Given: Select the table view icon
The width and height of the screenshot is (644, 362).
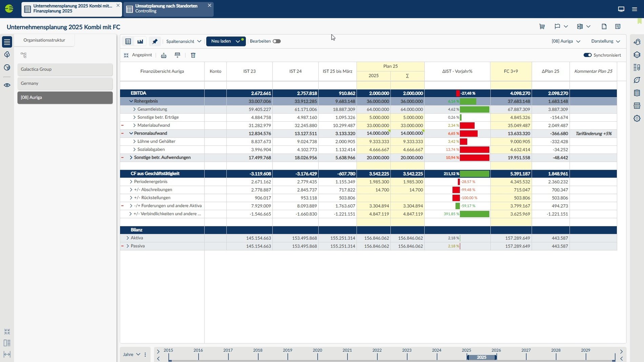Looking at the screenshot, I should (128, 41).
